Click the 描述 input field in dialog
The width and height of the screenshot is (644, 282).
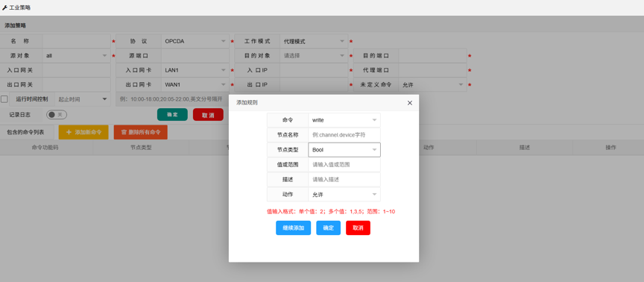344,180
